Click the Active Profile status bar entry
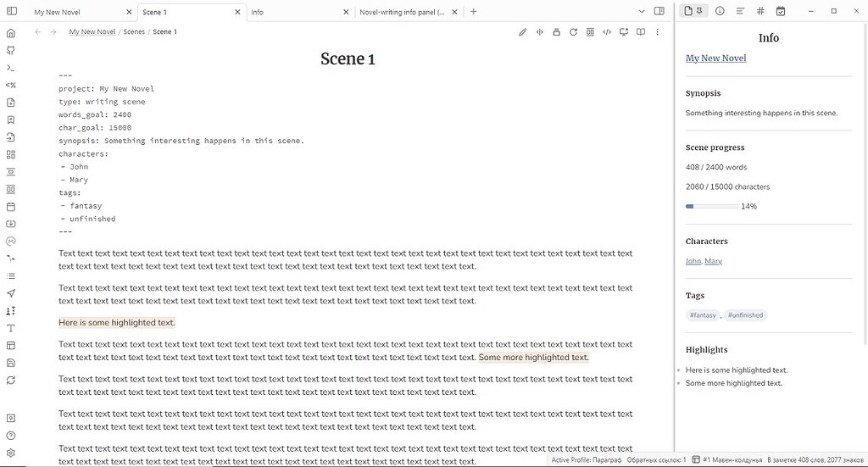Viewport: 868px width, 467px height. 587,460
